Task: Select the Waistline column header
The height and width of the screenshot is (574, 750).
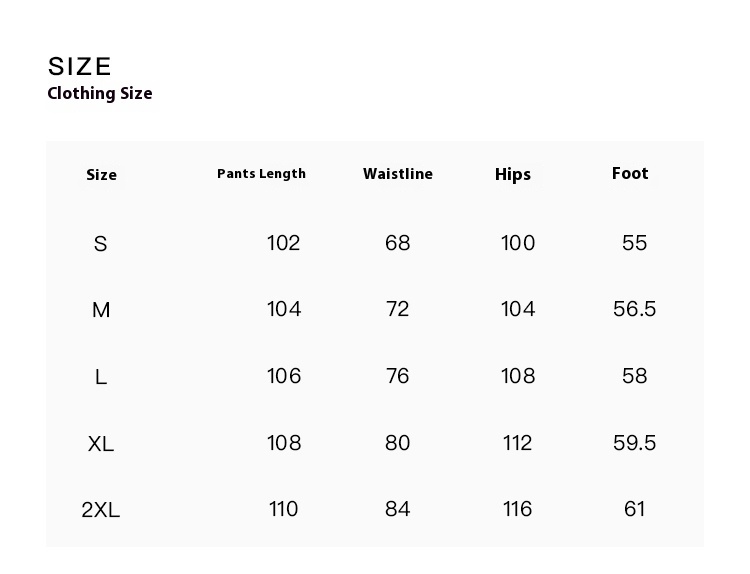Action: pyautogui.click(x=398, y=174)
